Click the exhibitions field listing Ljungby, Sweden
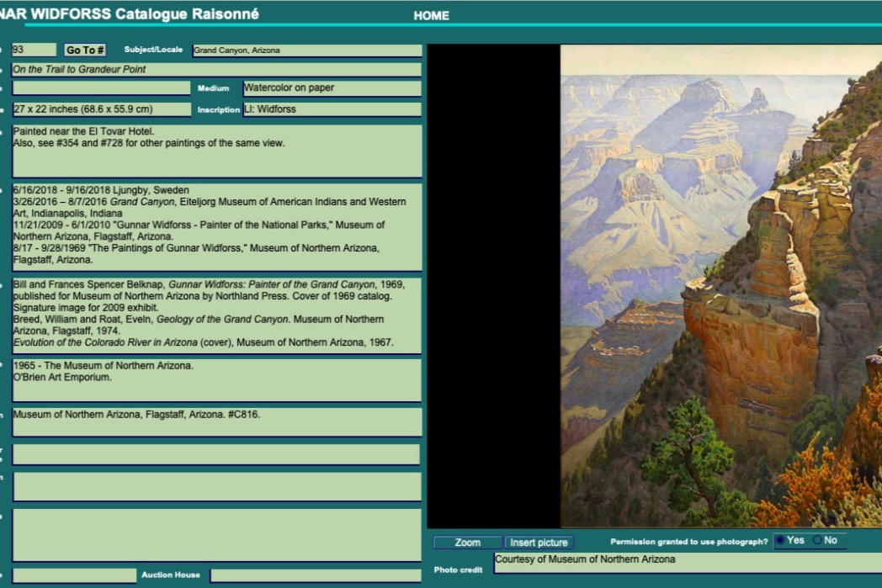 [217, 227]
